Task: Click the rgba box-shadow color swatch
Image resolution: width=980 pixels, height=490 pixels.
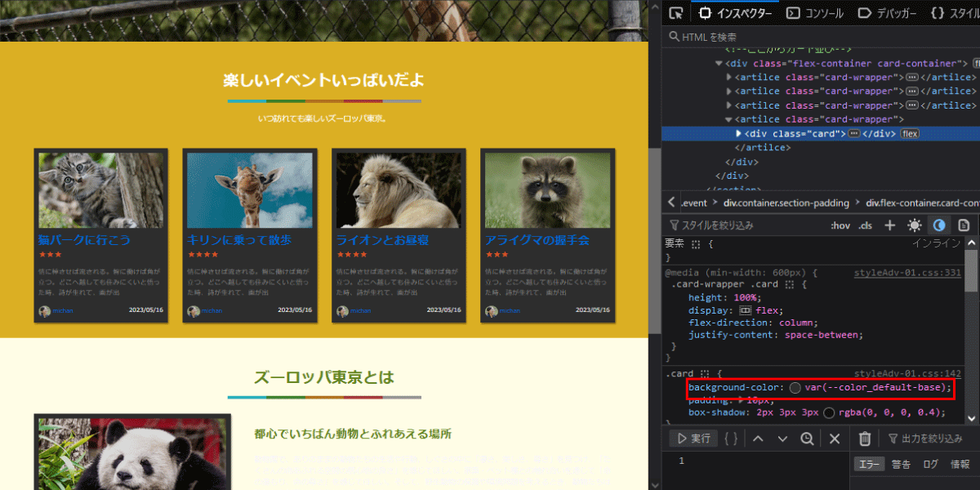Action: pyautogui.click(x=829, y=413)
